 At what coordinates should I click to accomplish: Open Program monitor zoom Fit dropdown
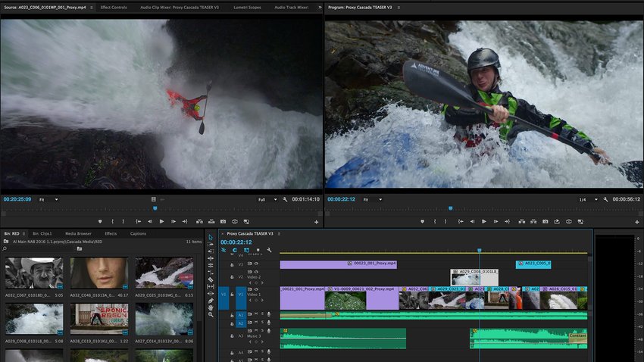click(373, 199)
